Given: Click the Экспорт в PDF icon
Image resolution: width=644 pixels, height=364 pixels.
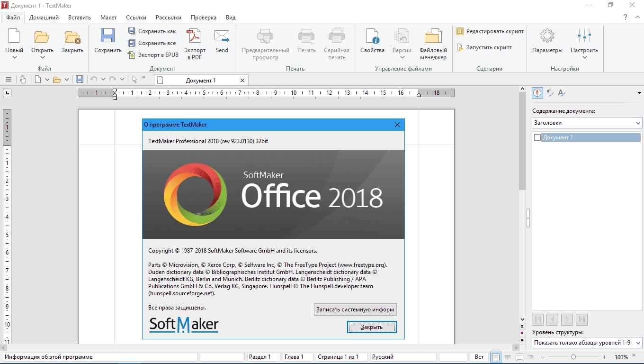Looking at the screenshot, I should (195, 36).
